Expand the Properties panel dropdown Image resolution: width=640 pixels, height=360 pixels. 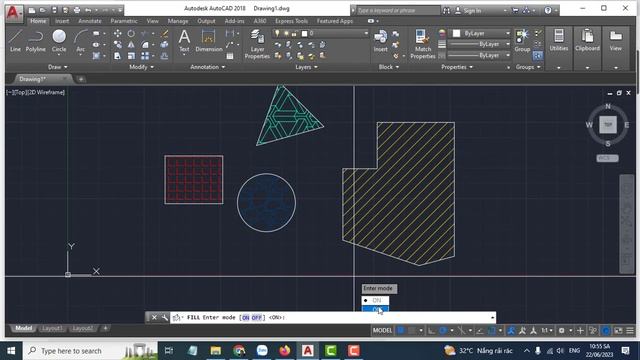click(457, 67)
